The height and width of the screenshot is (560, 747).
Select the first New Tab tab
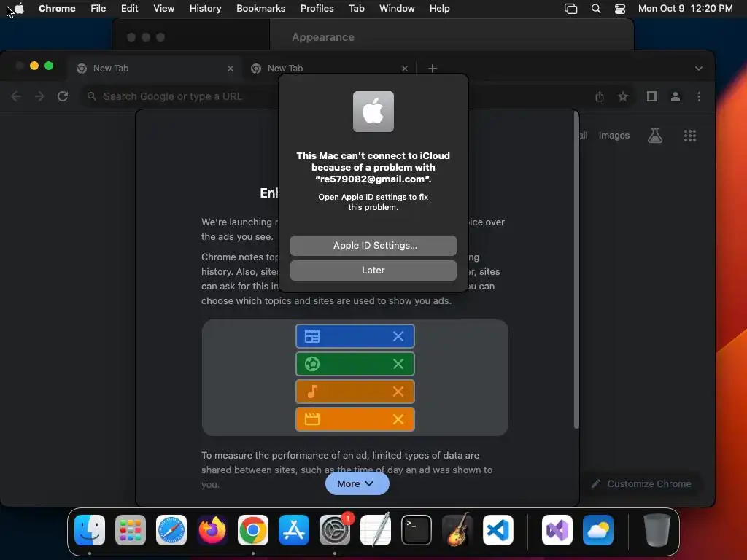153,68
